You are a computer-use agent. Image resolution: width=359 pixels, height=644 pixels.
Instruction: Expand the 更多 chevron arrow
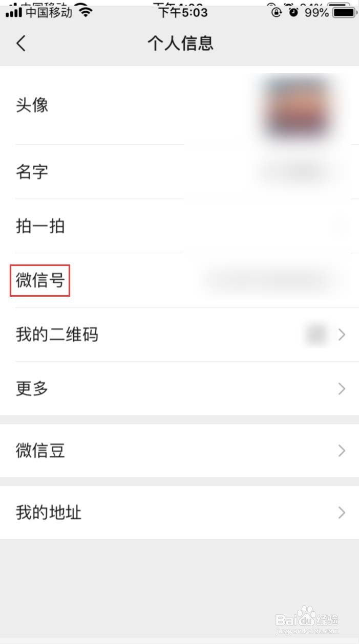[x=342, y=389]
